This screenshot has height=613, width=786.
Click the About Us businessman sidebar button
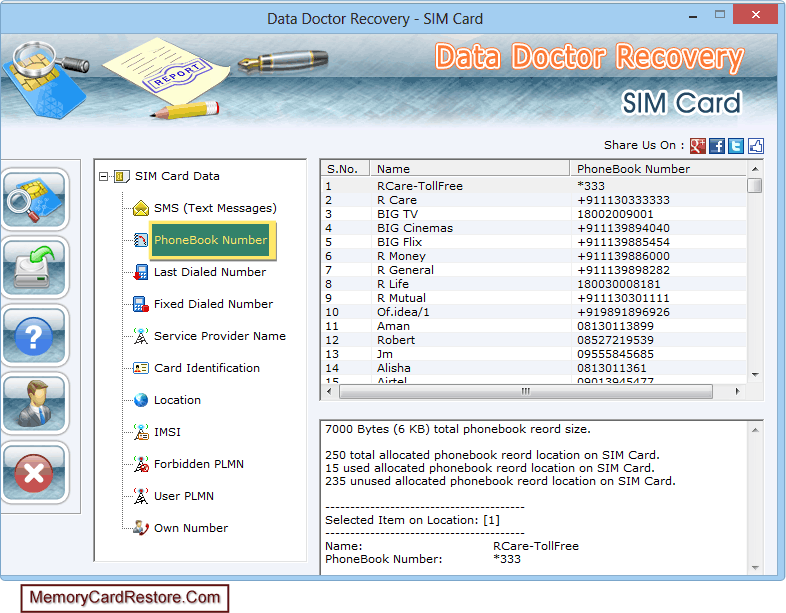[x=35, y=404]
